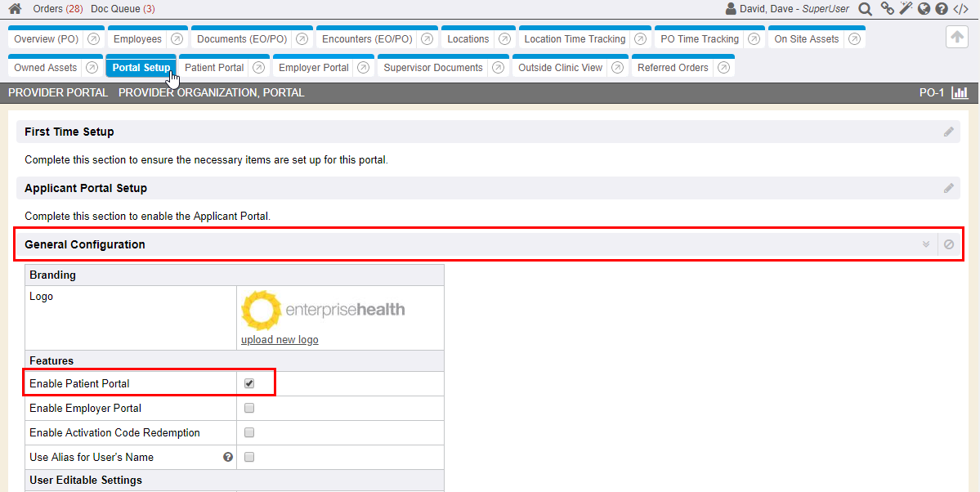The height and width of the screenshot is (492, 980).
Task: Open the bar chart icon beside PO-1
Action: 960,93
